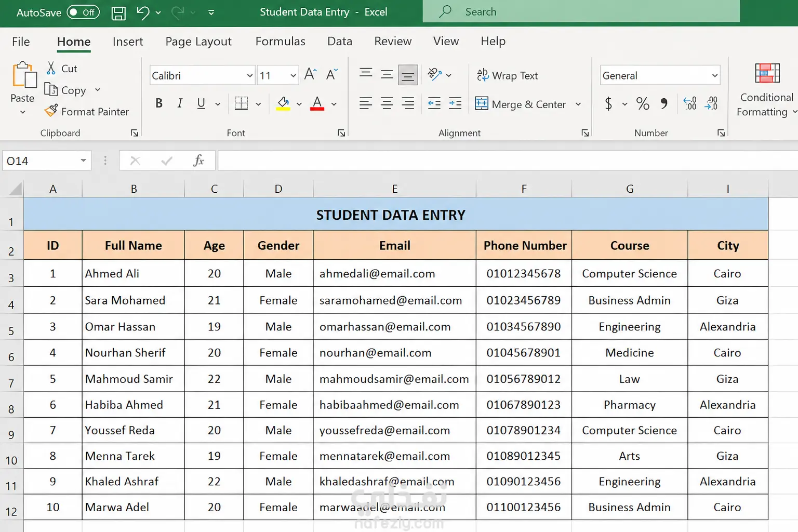Click the Increase Font Size icon
This screenshot has height=532, width=798.
tap(310, 74)
